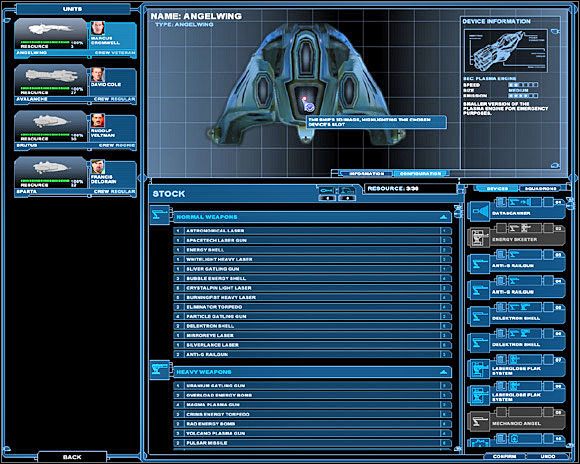Click Marcus Cromwell's commander portrait
Image resolution: width=580 pixels, height=464 pixels.
(98, 28)
